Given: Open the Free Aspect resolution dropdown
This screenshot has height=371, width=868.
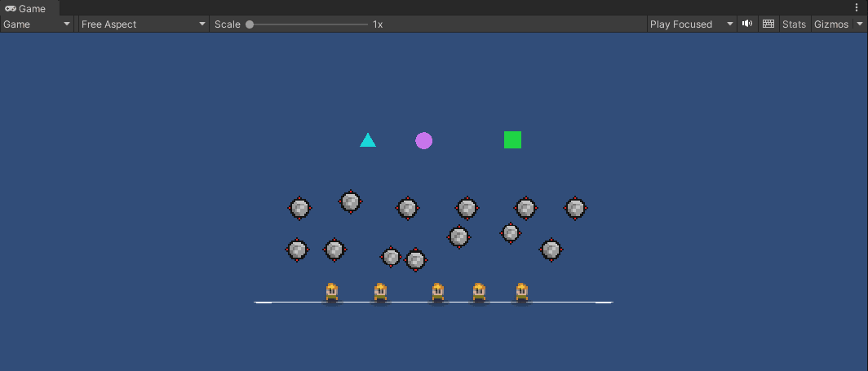Looking at the screenshot, I should (144, 24).
